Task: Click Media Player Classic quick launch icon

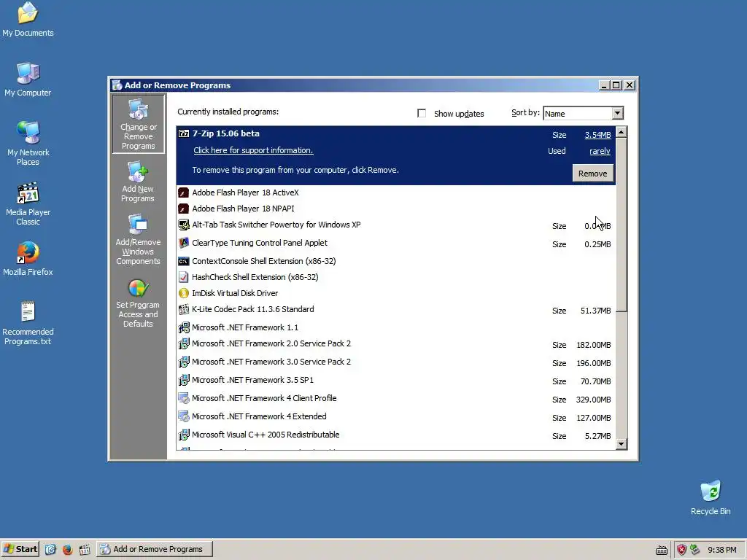Action: tap(85, 550)
